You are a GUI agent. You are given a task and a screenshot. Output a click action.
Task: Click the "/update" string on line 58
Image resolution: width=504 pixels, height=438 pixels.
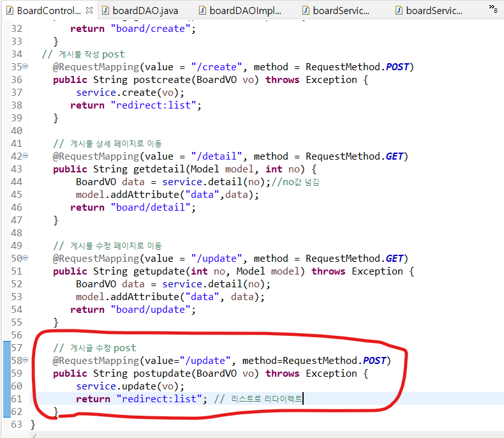point(205,361)
